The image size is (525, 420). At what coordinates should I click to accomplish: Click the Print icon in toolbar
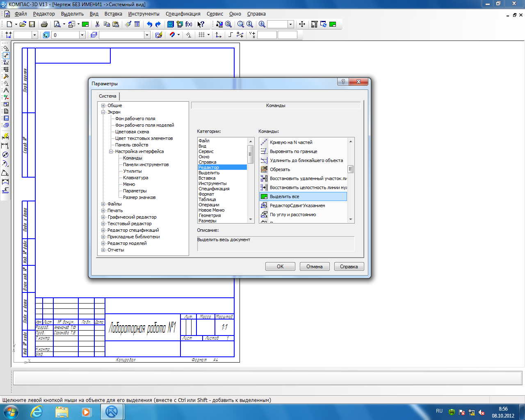point(44,24)
